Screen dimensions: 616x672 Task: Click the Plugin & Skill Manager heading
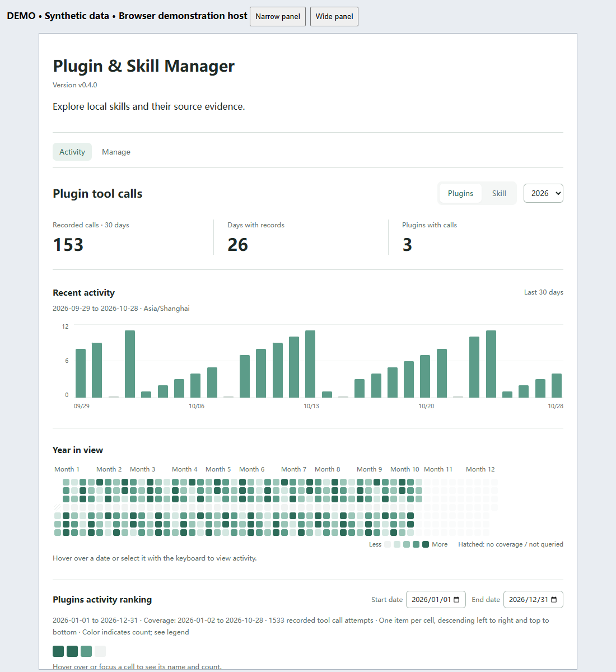click(144, 66)
